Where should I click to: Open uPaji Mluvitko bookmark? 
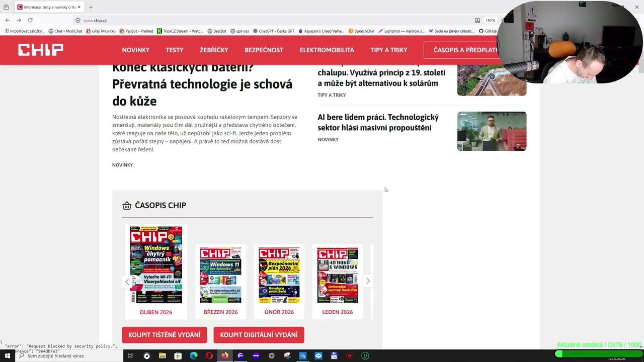pyautogui.click(x=101, y=31)
